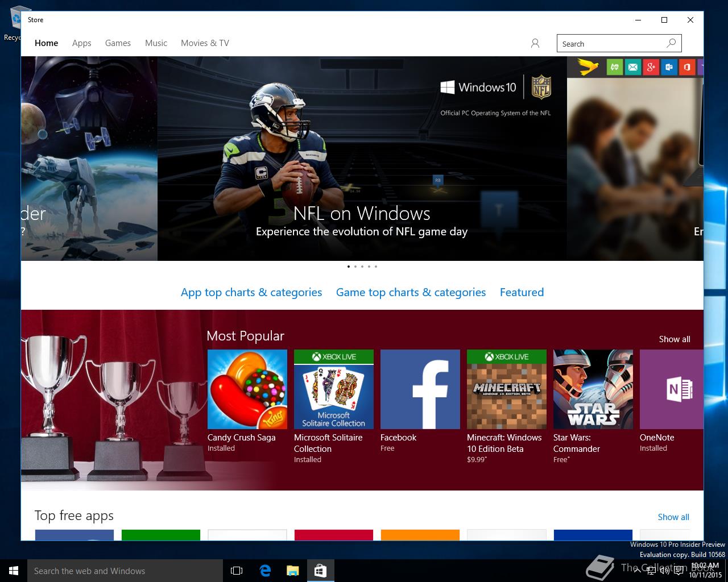728x582 pixels.
Task: Select the Facebook app tile
Action: (x=420, y=389)
